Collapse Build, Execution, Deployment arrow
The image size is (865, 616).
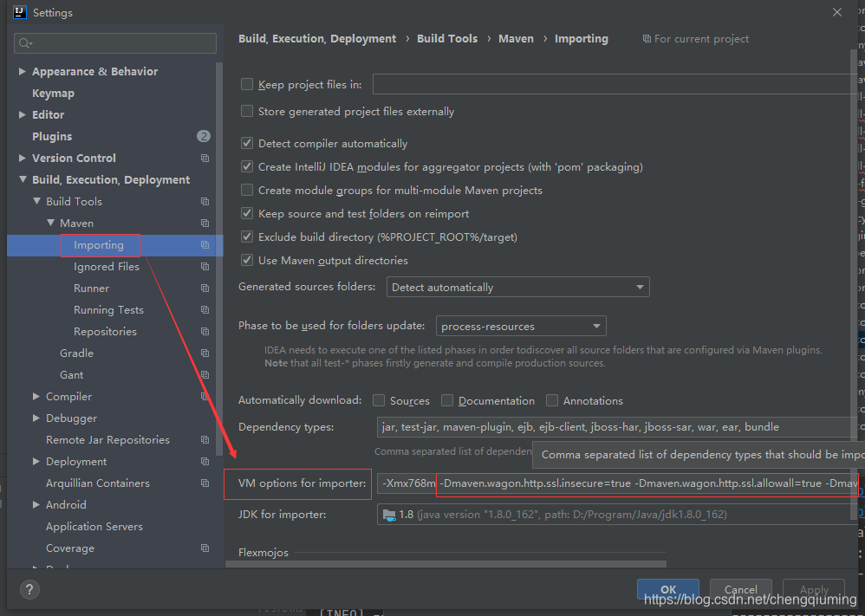23,179
